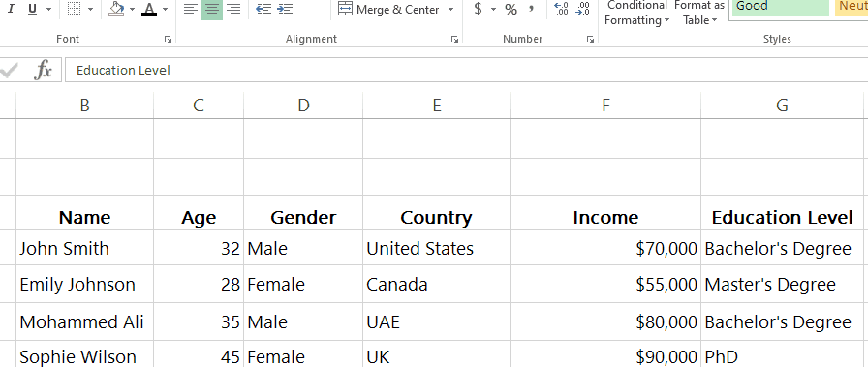Image resolution: width=868 pixels, height=367 pixels.
Task: Select age cell with value 32
Action: (199, 248)
